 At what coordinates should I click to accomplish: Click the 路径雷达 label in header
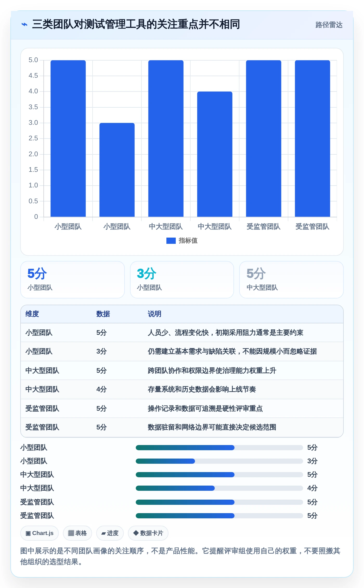click(x=329, y=25)
